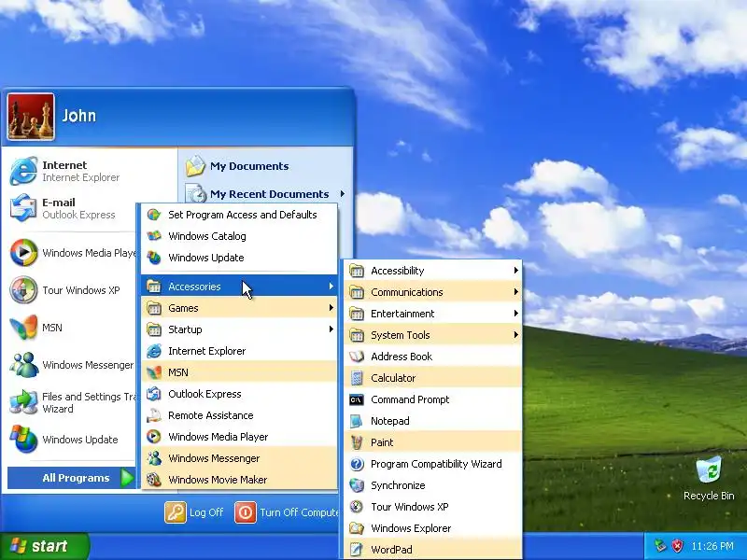Open the My Documents folder icon
The width and height of the screenshot is (747, 560).
(195, 166)
